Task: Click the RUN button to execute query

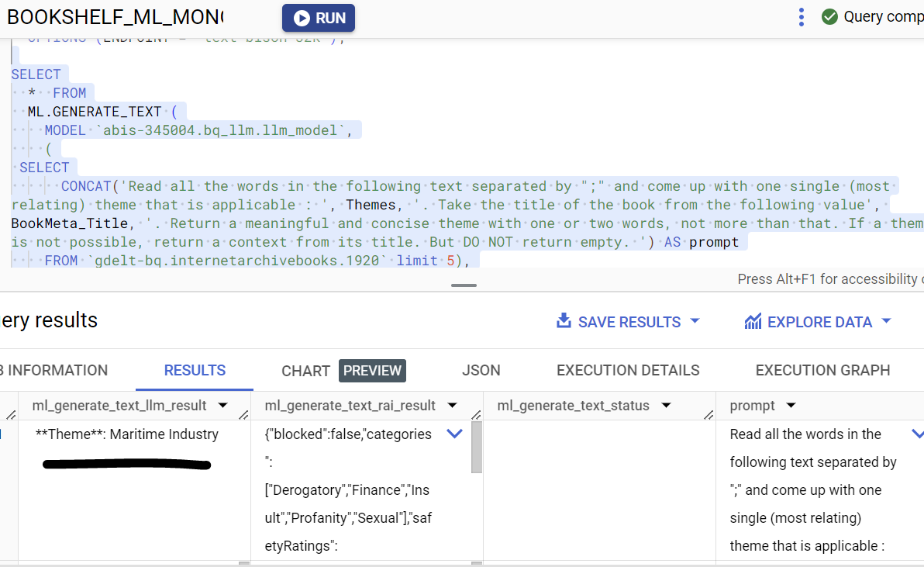Action: (x=318, y=18)
